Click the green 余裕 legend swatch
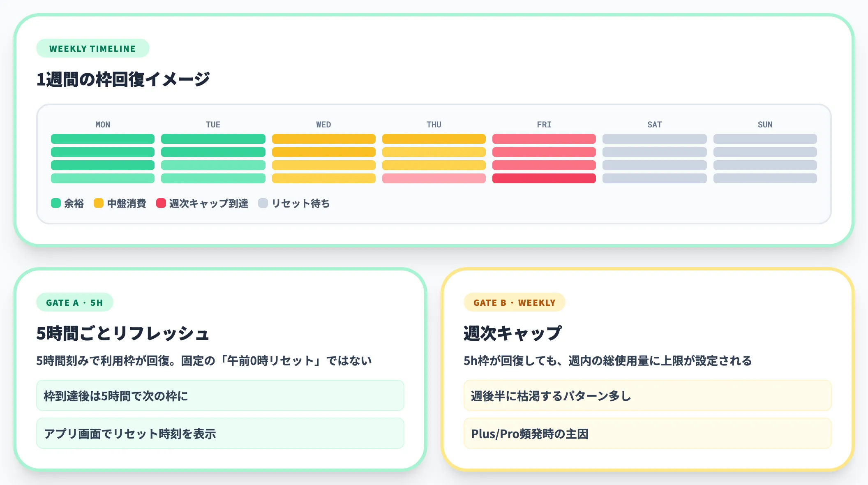This screenshot has width=868, height=485. [56, 203]
